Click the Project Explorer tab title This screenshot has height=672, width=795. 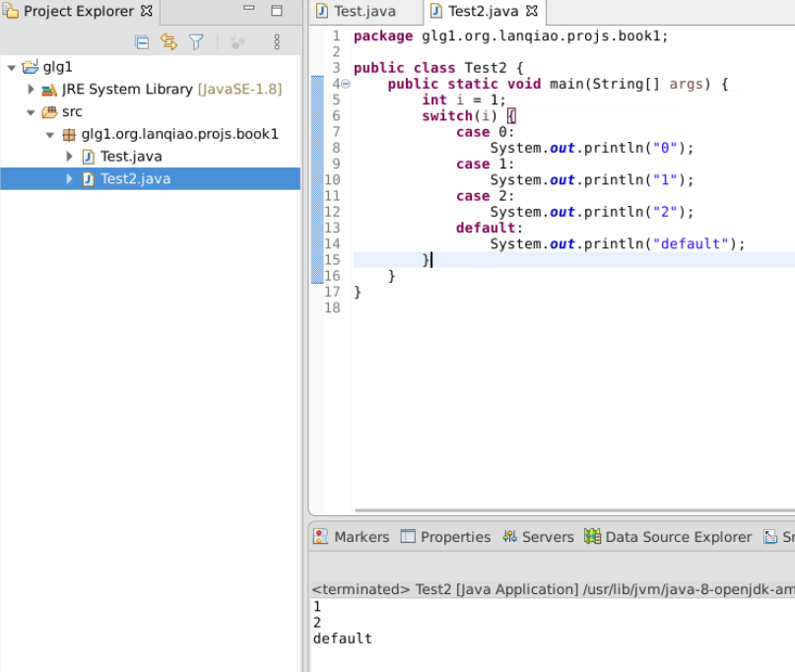[x=79, y=11]
